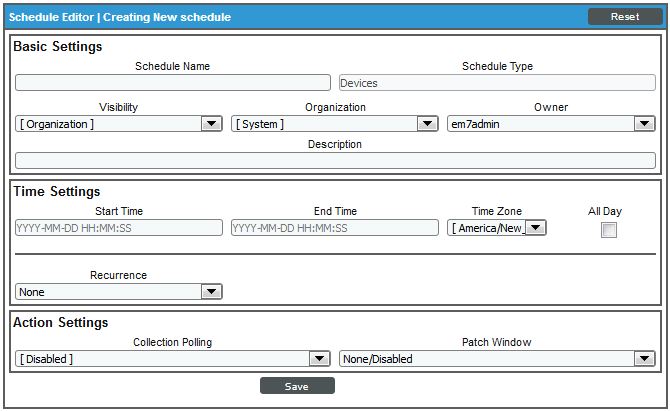
Task: Click the All Day label
Action: (605, 211)
